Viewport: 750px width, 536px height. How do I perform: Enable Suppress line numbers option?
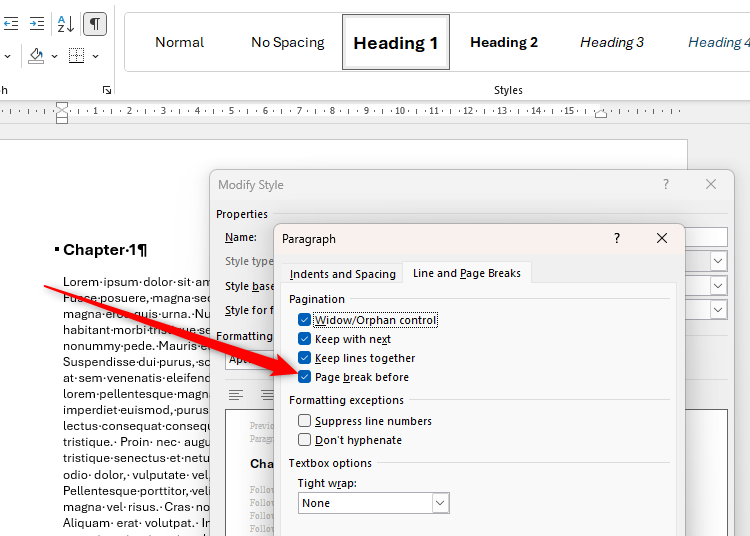(x=305, y=421)
